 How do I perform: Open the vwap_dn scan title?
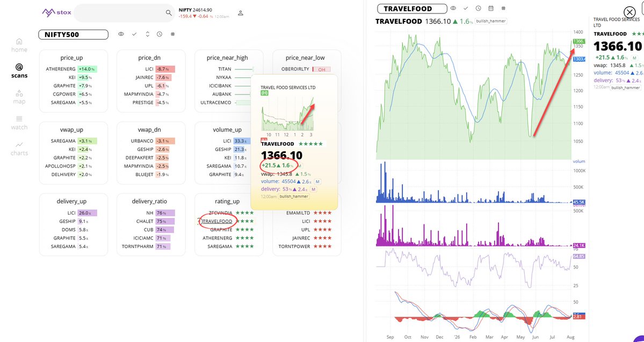149,130
